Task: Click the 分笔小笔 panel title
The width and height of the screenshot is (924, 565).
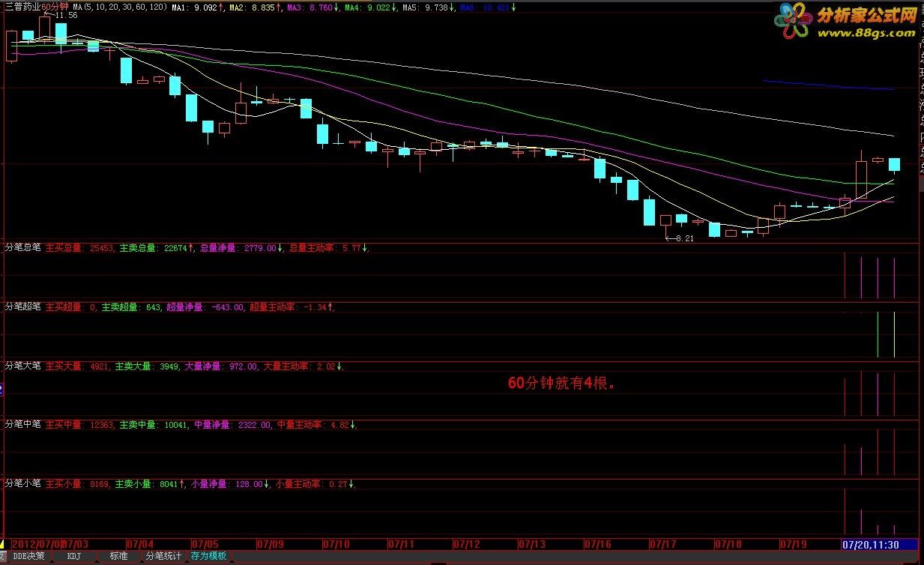Action: click(23, 484)
